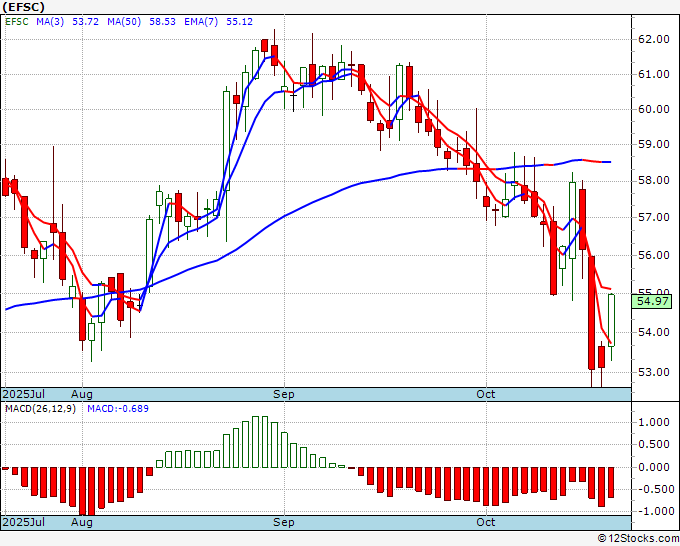Click the MA(3) value 53.72
Viewport: 680px width, 546px height.
tap(85, 22)
